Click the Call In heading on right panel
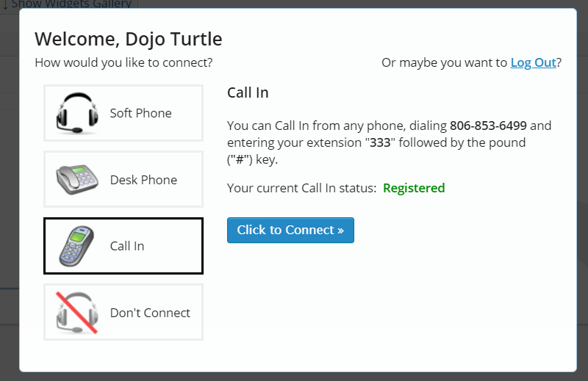This screenshot has width=588, height=381. coord(248,93)
